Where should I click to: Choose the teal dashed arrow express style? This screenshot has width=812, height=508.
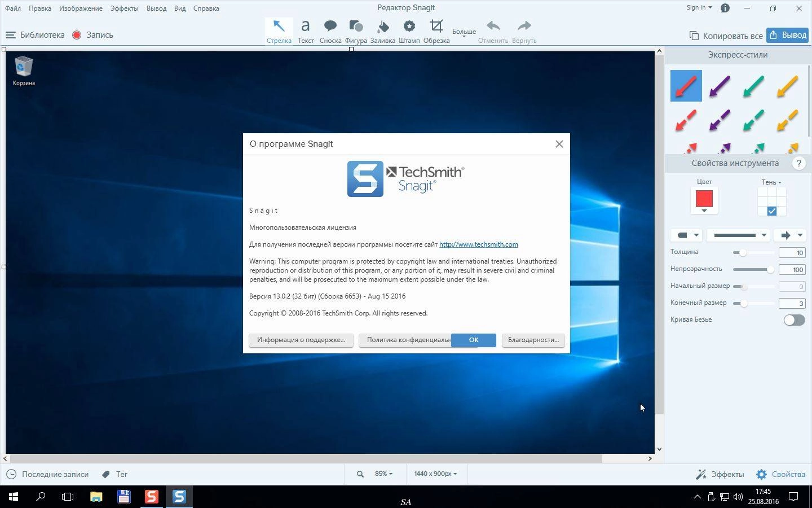pos(754,120)
